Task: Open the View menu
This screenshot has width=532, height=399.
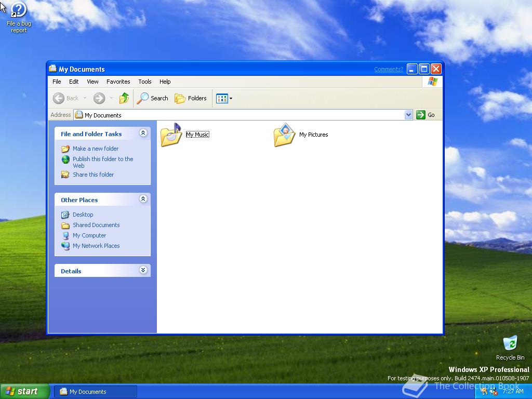Action: coord(92,82)
